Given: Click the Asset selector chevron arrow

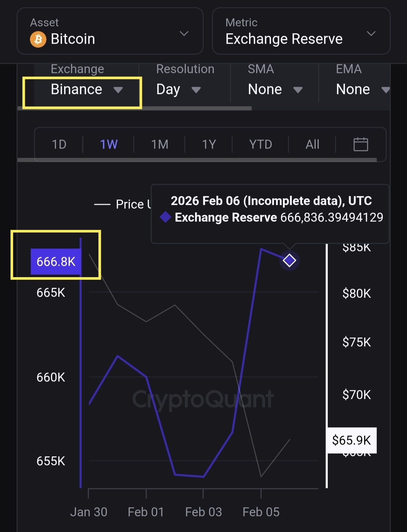Looking at the screenshot, I should 184,34.
